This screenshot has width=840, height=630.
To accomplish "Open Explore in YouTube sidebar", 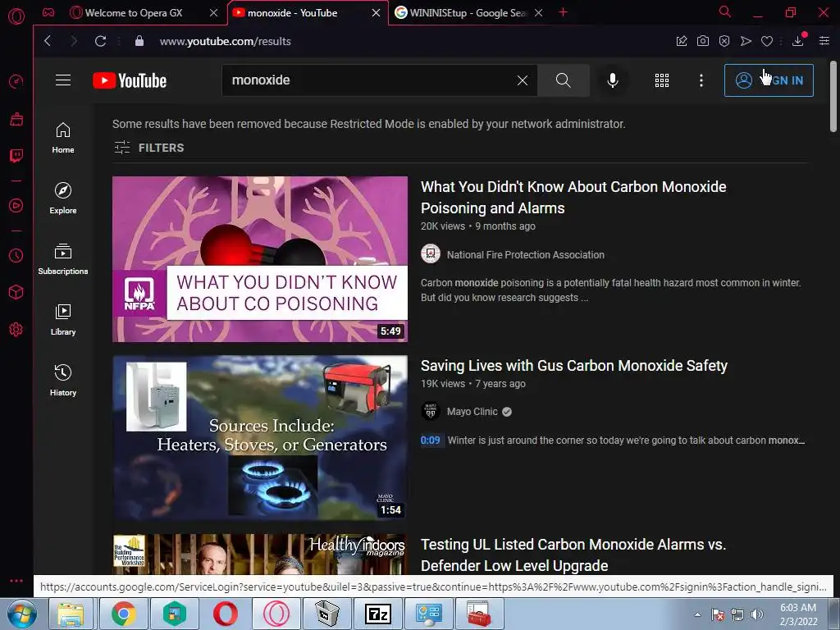I will pos(63,199).
